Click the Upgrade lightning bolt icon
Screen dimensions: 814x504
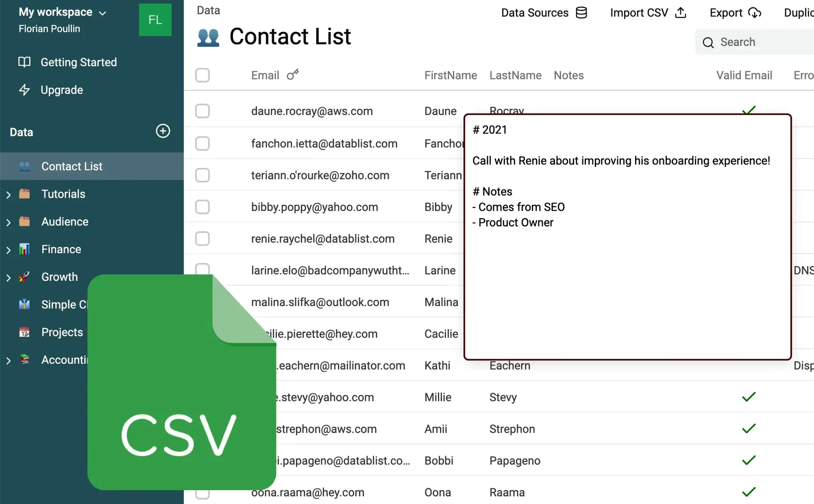coord(24,90)
